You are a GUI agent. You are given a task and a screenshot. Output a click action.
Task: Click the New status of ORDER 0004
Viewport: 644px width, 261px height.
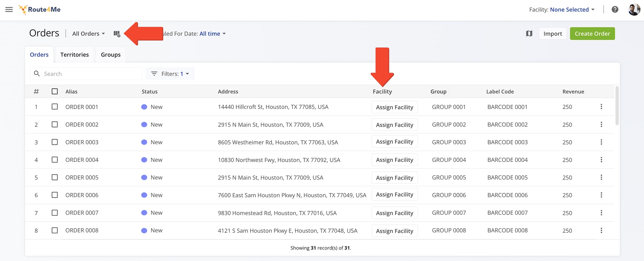coord(152,160)
